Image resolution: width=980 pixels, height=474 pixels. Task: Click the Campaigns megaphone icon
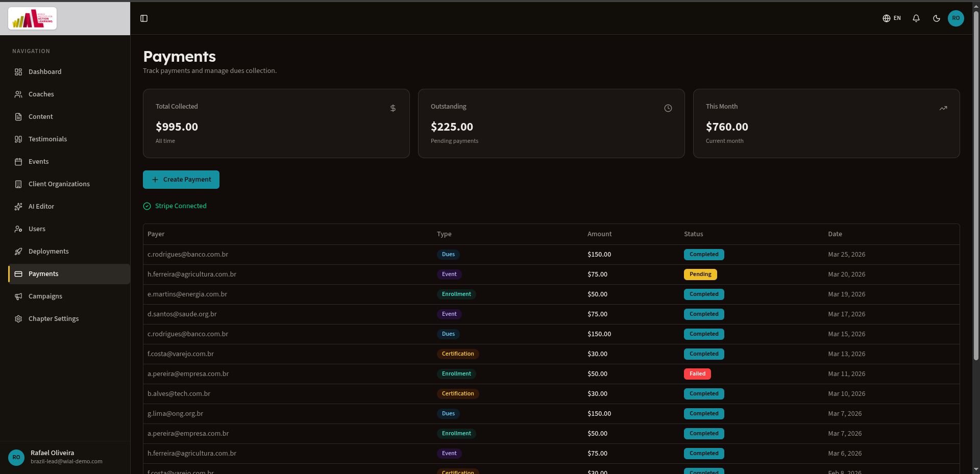tap(18, 296)
